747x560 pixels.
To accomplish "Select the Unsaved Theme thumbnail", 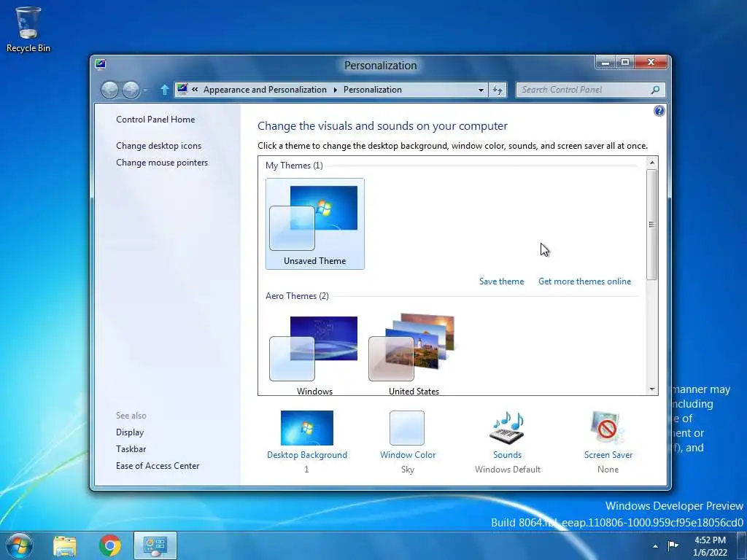I will (x=315, y=224).
